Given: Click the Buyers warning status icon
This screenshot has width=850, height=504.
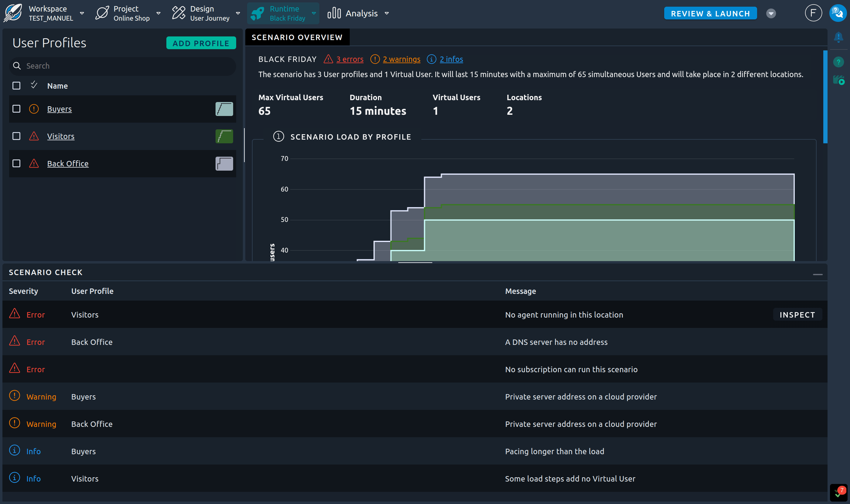Looking at the screenshot, I should 34,109.
